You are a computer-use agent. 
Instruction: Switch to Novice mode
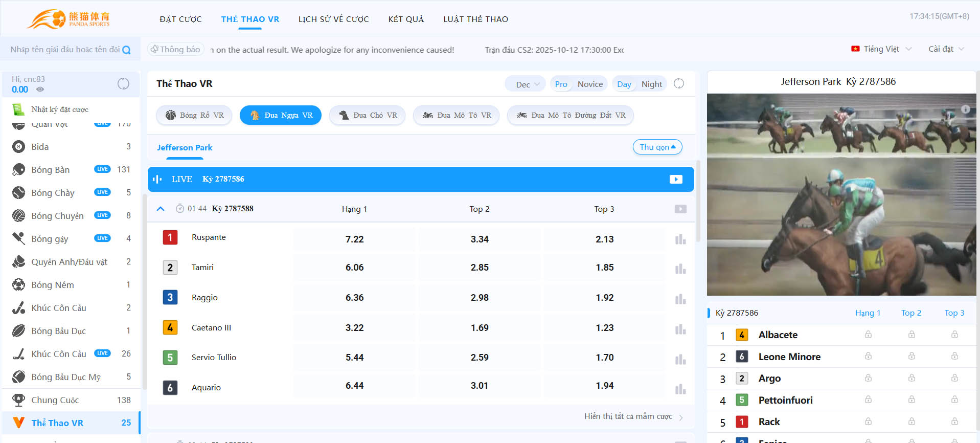click(590, 84)
